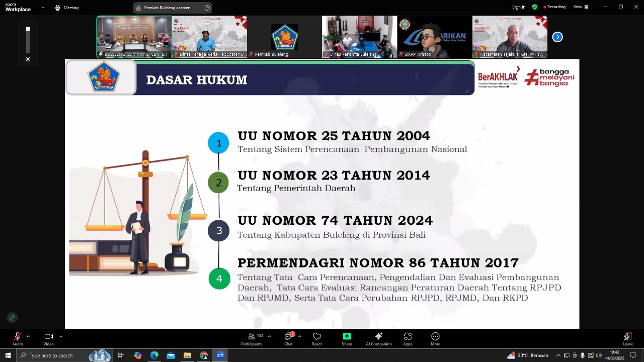Expand audio options arrow next to Audio
This screenshot has height=362, width=644.
click(x=28, y=336)
